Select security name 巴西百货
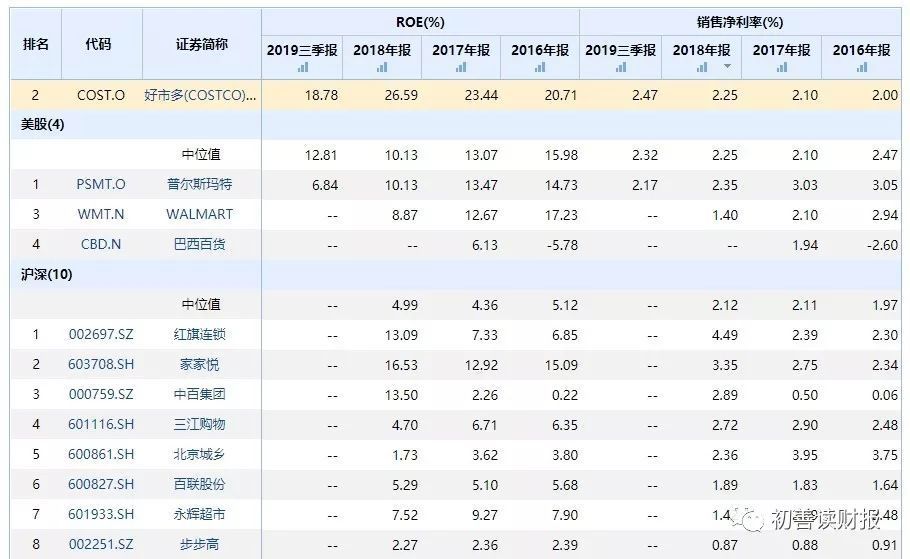 tap(200, 244)
